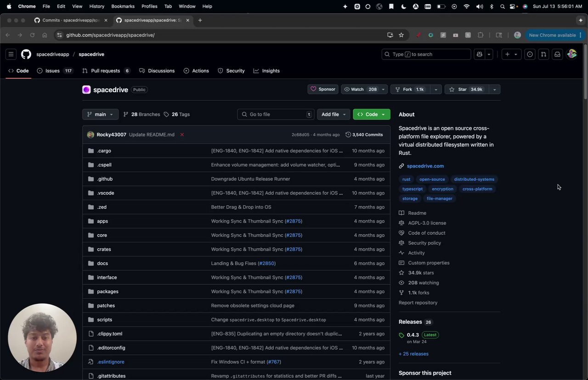The width and height of the screenshot is (588, 380).
Task: Click the Sponsor button
Action: tap(323, 89)
